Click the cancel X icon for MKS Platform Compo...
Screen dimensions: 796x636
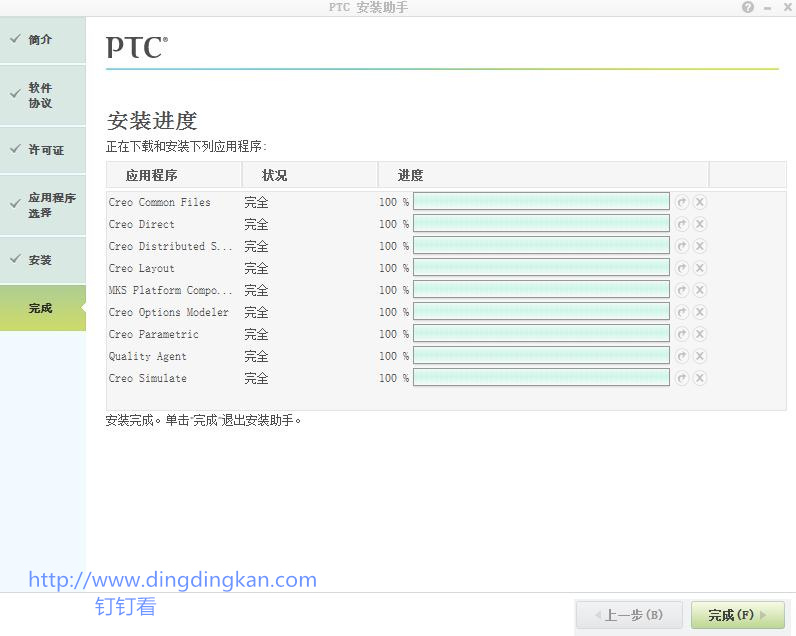[700, 290]
